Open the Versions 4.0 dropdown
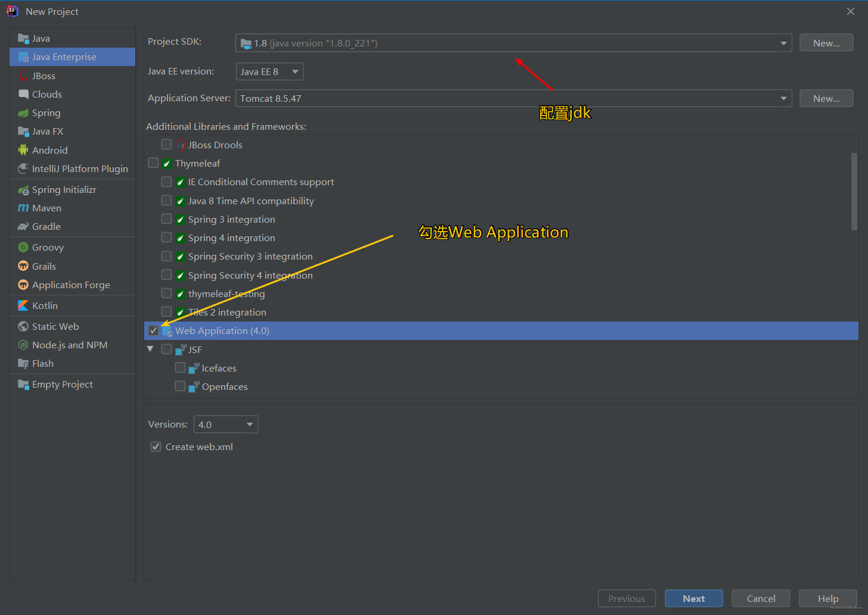Screen dimensions: 868x615 point(226,424)
